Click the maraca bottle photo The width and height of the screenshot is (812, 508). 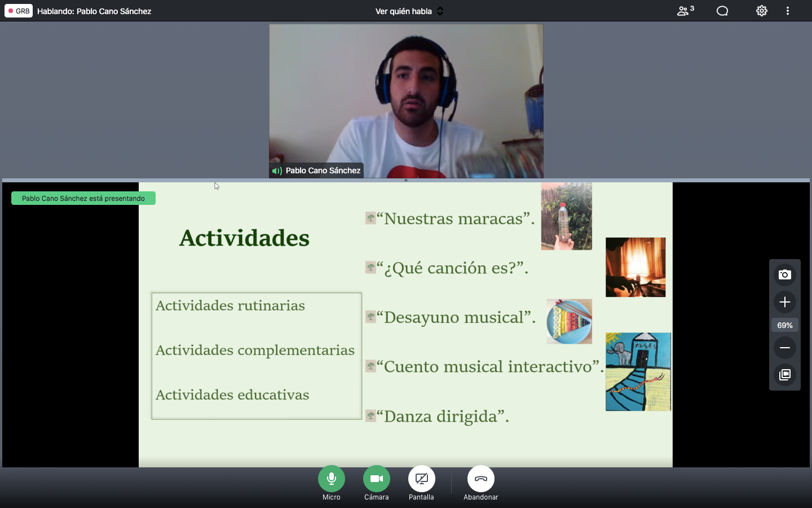click(567, 216)
